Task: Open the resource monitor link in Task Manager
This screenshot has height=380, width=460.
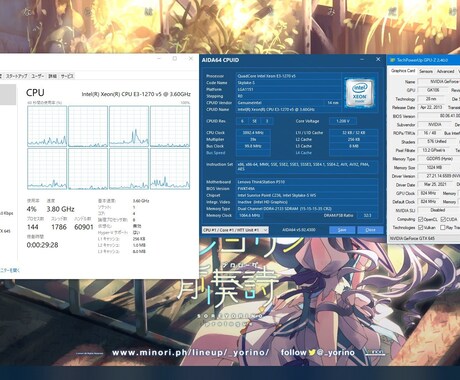Action: pyautogui.click(x=10, y=270)
